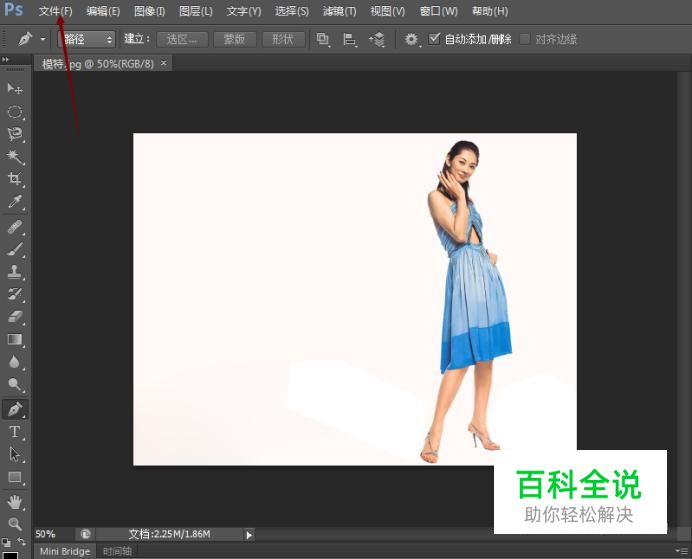Click status bar preview icon next to 50%
This screenshot has height=559, width=692.
[x=85, y=534]
